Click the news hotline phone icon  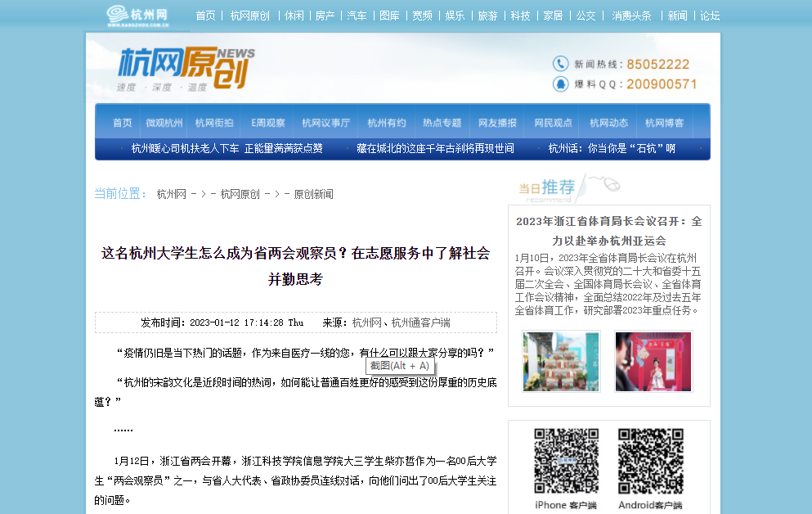560,64
